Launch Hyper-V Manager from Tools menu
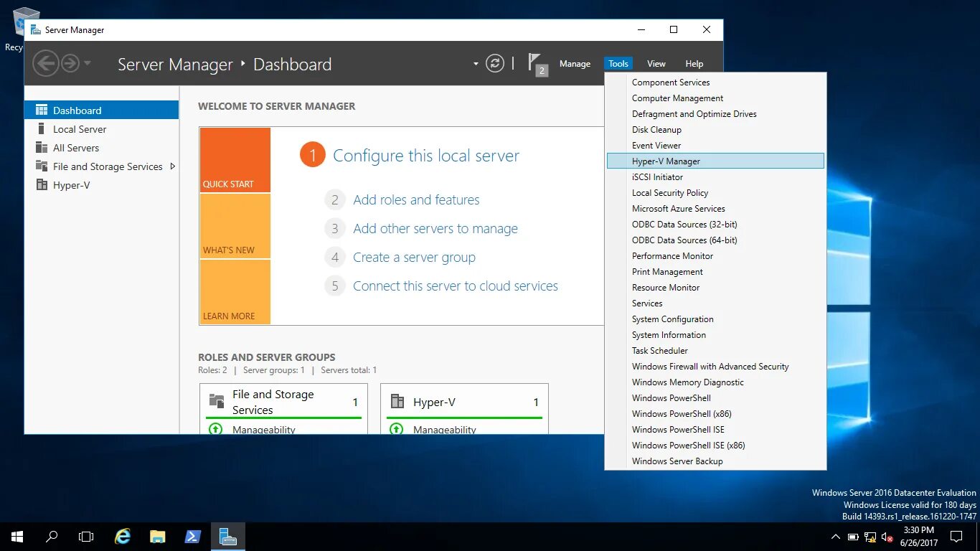 click(715, 161)
